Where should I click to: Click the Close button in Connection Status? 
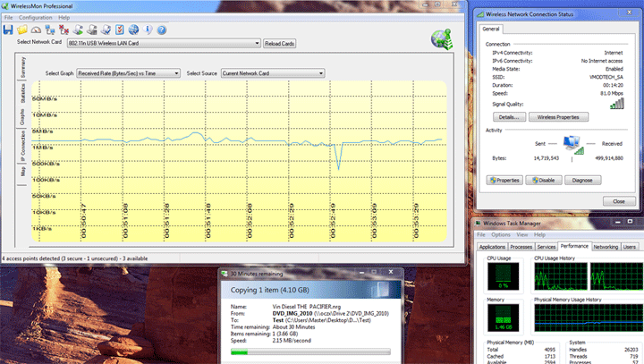619,201
